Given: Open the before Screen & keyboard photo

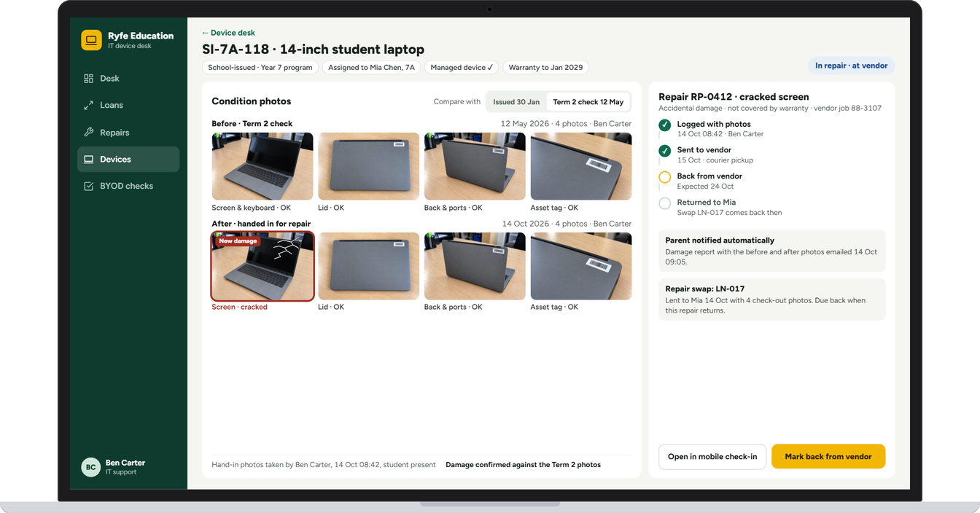Looking at the screenshot, I should pyautogui.click(x=262, y=166).
